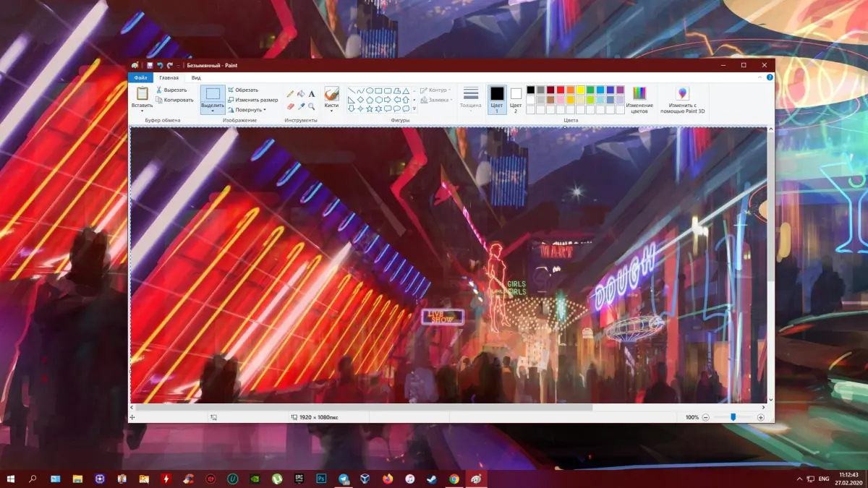Viewport: 868px width, 488px height.
Task: Click the Undo arrow in title bar
Action: coord(160,65)
